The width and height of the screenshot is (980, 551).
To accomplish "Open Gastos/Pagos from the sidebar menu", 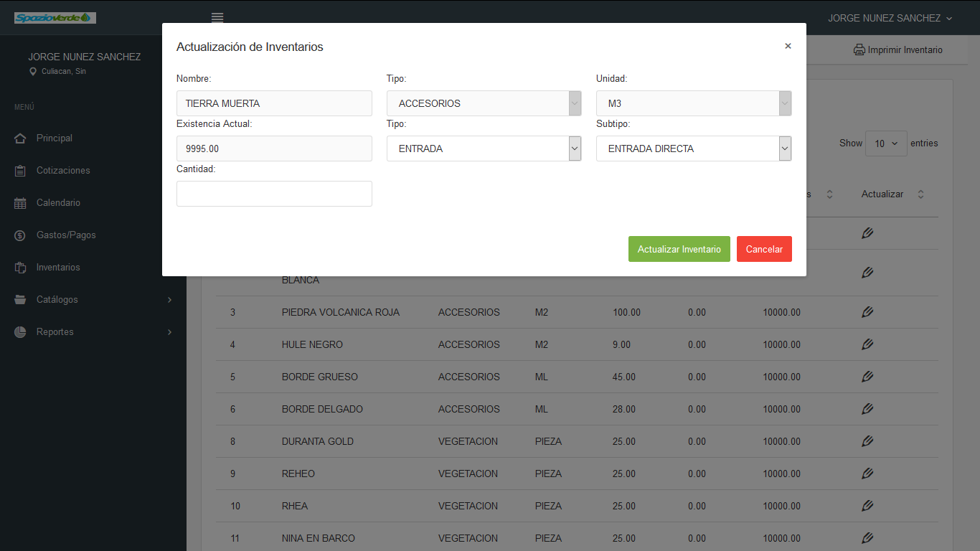I will (66, 235).
